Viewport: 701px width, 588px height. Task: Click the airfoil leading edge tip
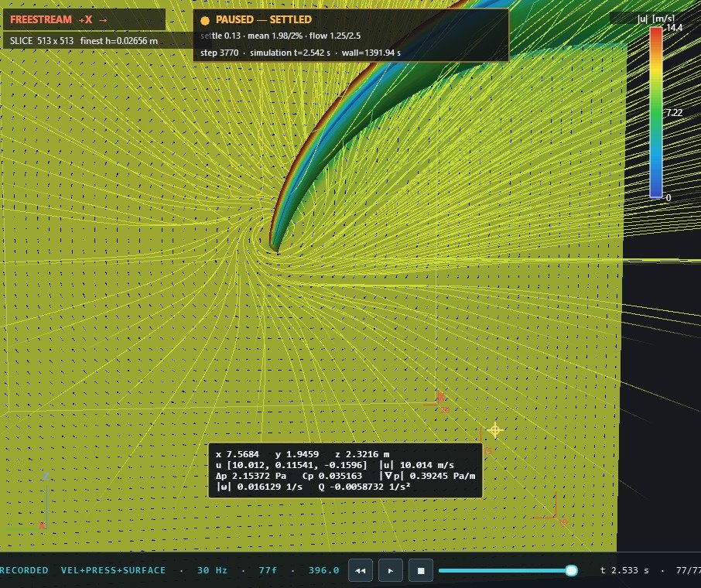coord(274,248)
